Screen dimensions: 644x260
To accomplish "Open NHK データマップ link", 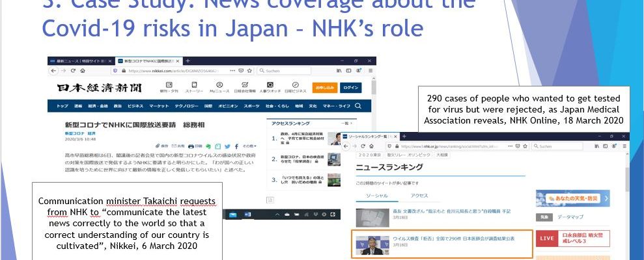I will (x=570, y=217).
